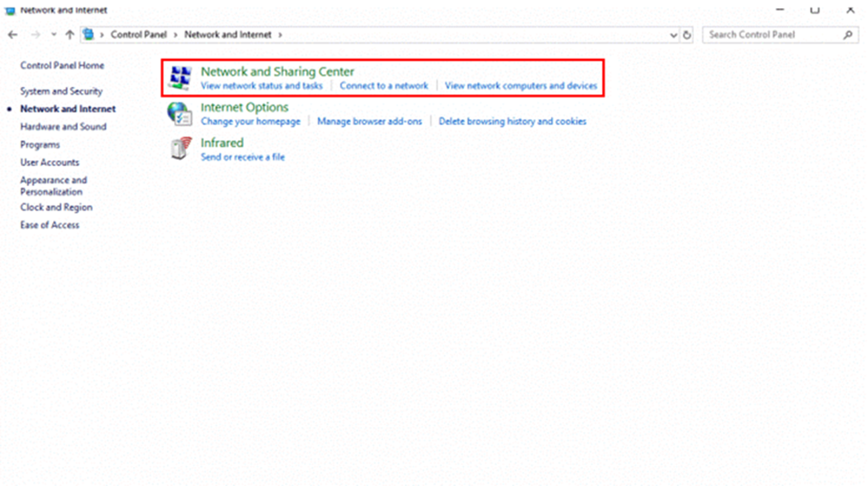Click the Internet Options globe icon
Screen dimensions: 868x486
pos(180,114)
